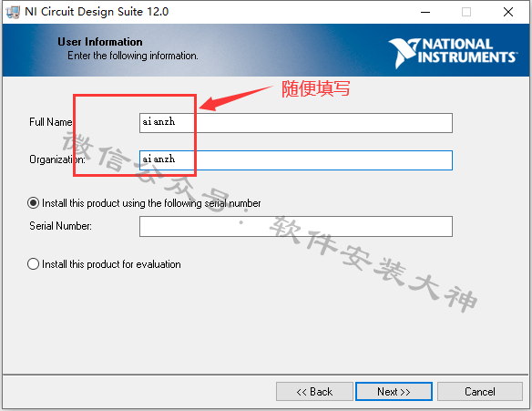532x411 pixels.
Task: Click the red Chinese annotation text
Action: pos(315,88)
